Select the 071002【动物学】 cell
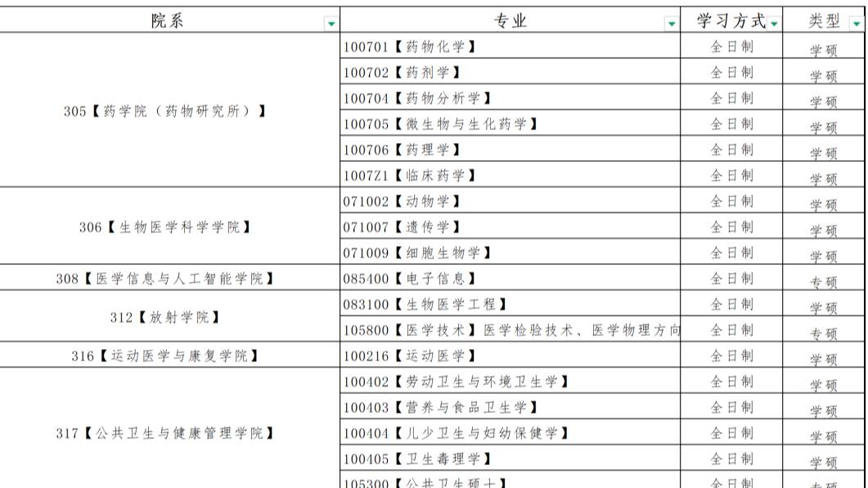This screenshot has height=488, width=868. tap(510, 200)
